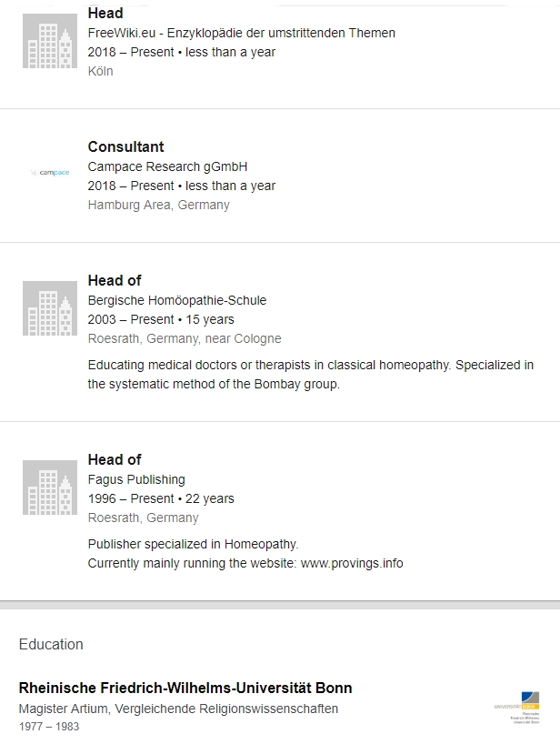This screenshot has width=560, height=744.
Task: Click the Universität Bonn logo
Action: click(x=517, y=708)
